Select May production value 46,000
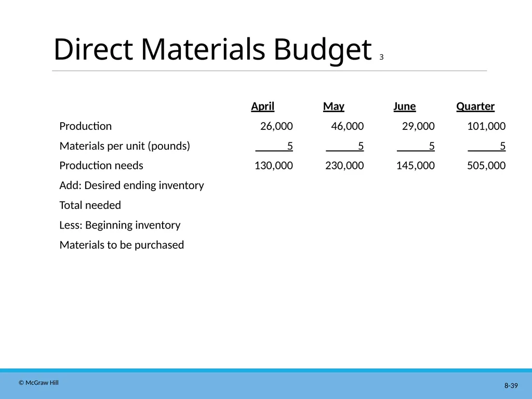 pos(348,126)
